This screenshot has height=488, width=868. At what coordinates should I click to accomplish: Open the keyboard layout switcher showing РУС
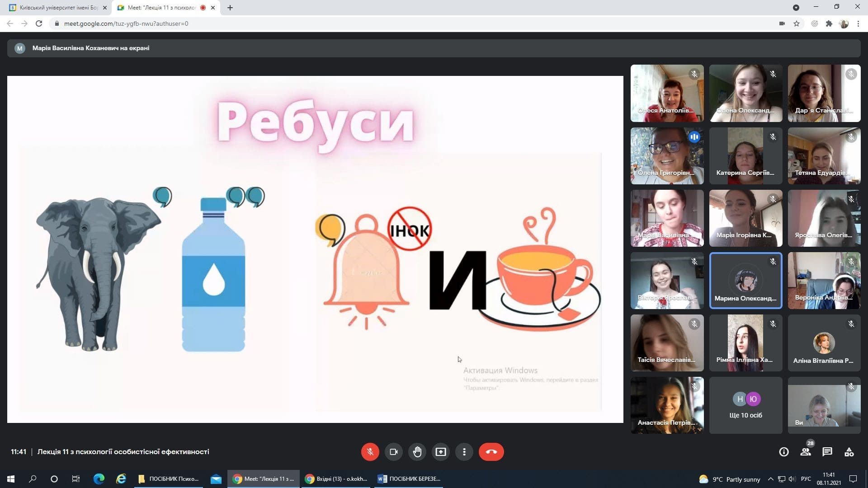[x=806, y=479]
